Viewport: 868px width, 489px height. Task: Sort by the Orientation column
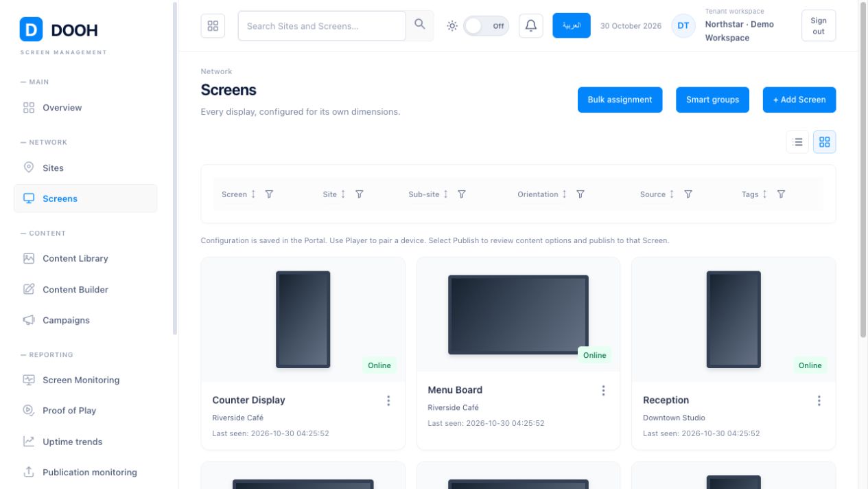pos(565,194)
